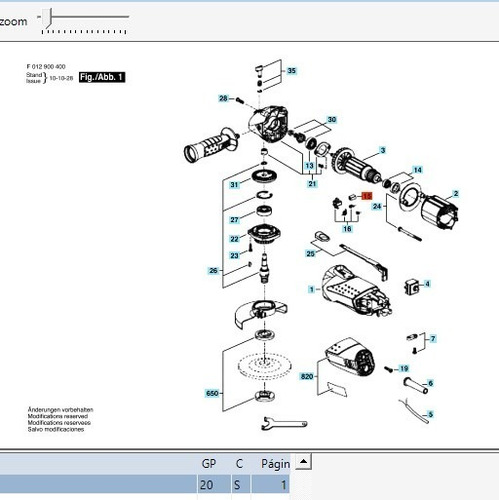This screenshot has height=500, width=499.
Task: Click table cell with value S
Action: 241,484
